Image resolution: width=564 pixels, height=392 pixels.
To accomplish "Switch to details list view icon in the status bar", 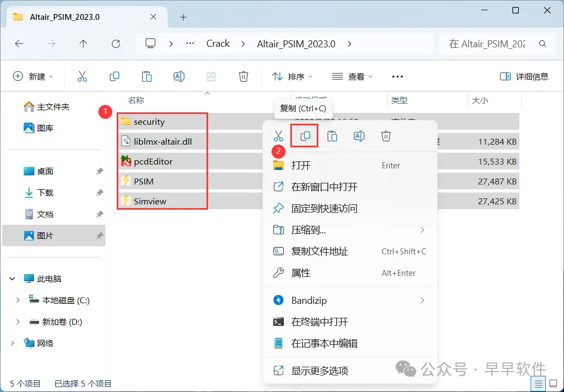I will (539, 384).
